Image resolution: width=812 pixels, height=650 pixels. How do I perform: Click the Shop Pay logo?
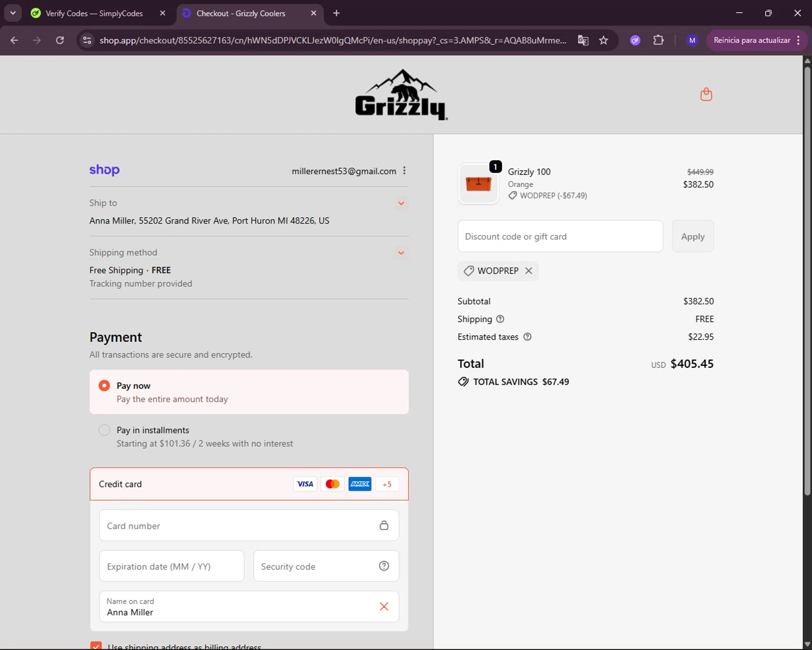104,170
